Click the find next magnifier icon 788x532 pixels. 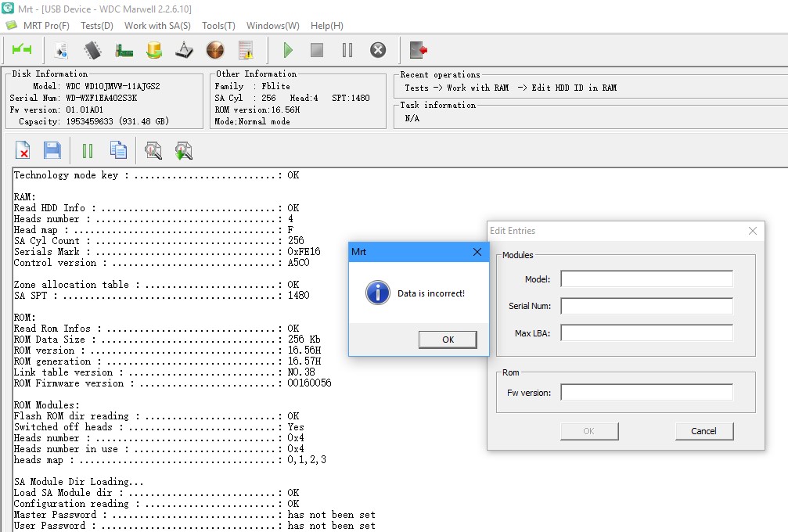coord(183,150)
